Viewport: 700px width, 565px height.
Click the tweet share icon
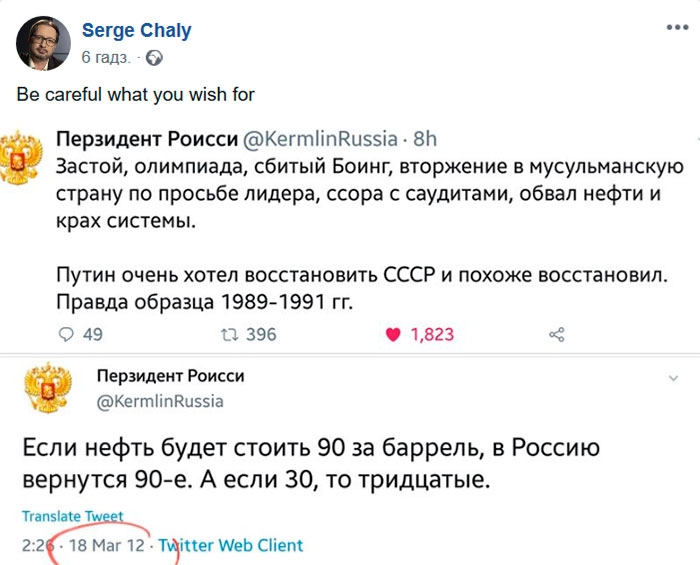pyautogui.click(x=557, y=334)
